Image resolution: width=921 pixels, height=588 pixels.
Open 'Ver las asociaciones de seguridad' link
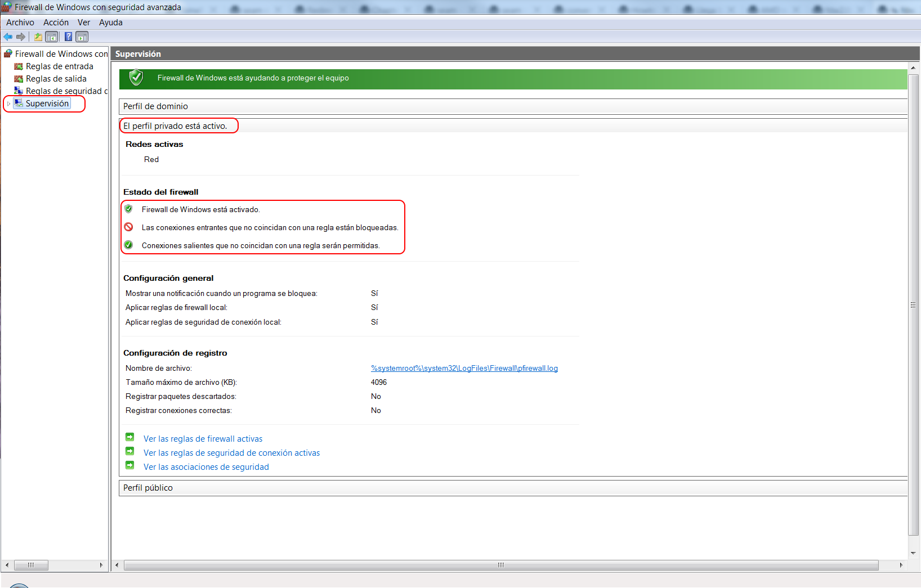[206, 467]
